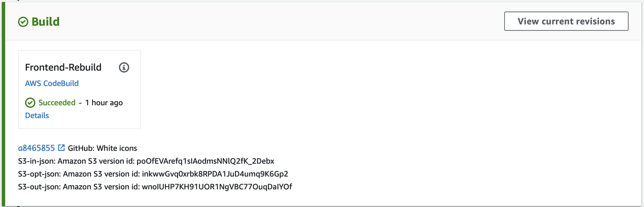
Task: Click the S3-out-json artifact label
Action: pos(39,187)
